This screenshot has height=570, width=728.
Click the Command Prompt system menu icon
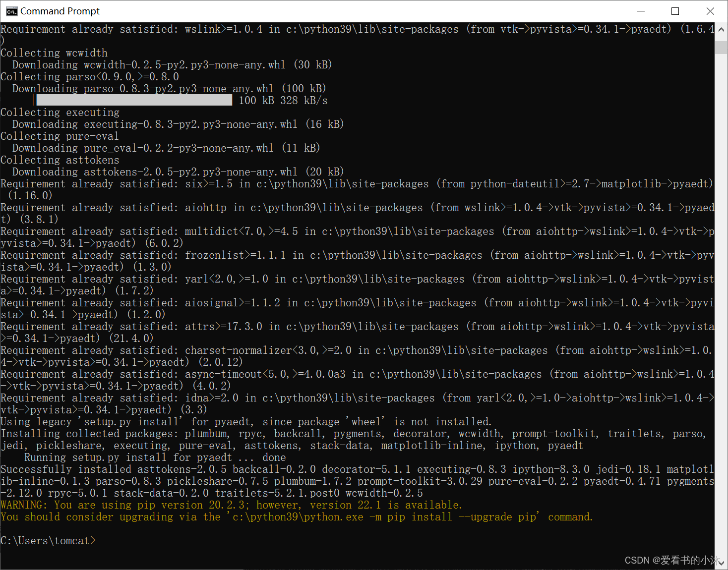click(11, 11)
